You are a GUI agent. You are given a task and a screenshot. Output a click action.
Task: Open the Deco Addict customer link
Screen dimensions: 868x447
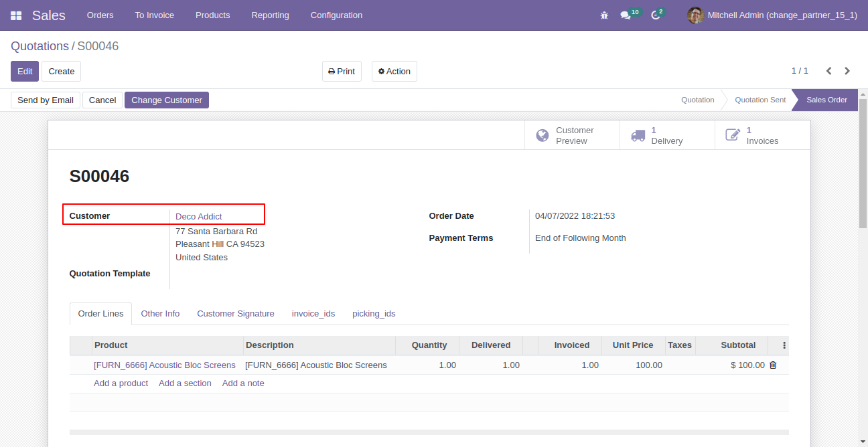coord(199,217)
